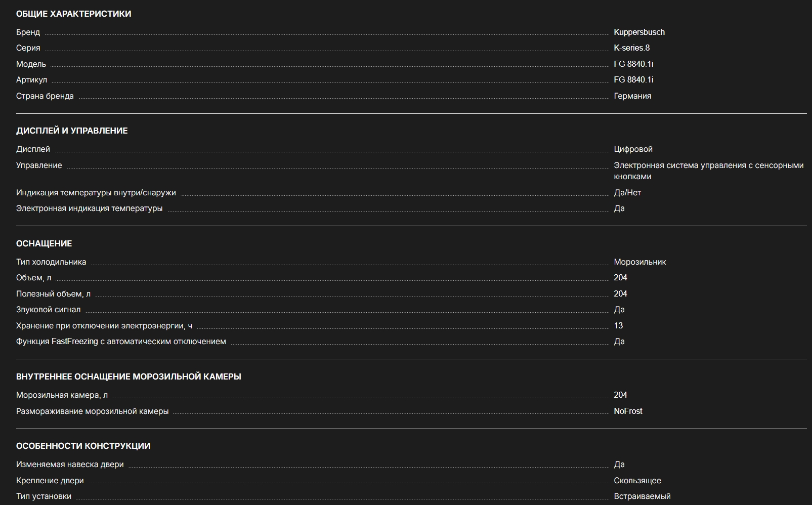
Task: Click the FG 8840.1i value beside Модель
Action: click(x=633, y=64)
